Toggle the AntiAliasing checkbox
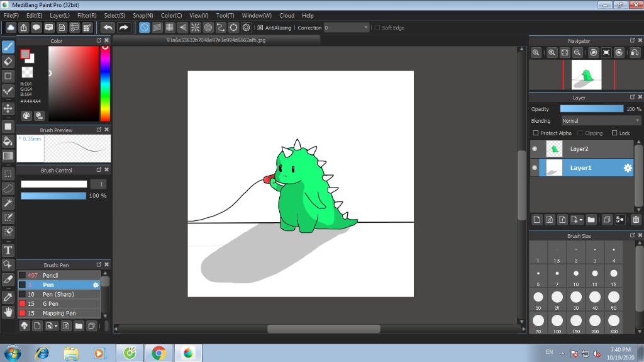The width and height of the screenshot is (644, 362). point(260,28)
